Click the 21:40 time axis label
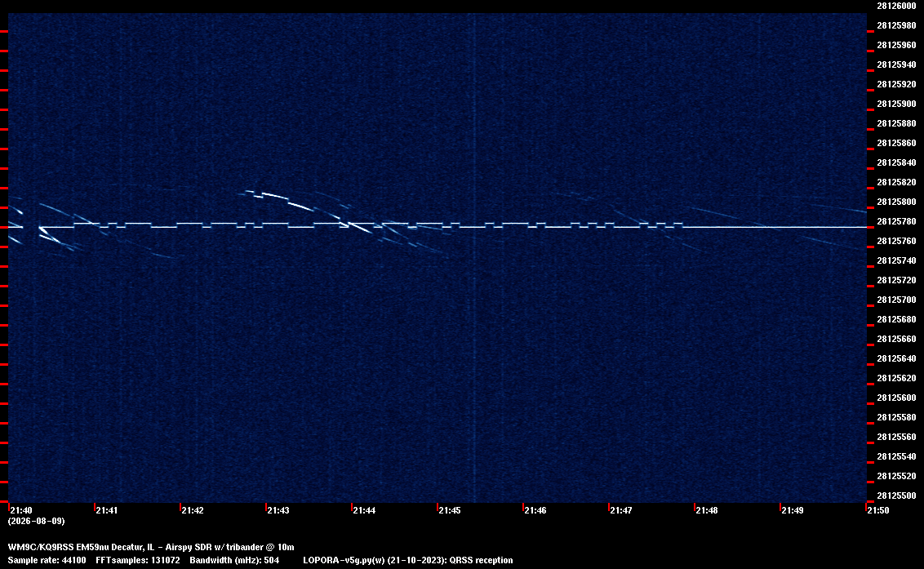 tap(21, 510)
